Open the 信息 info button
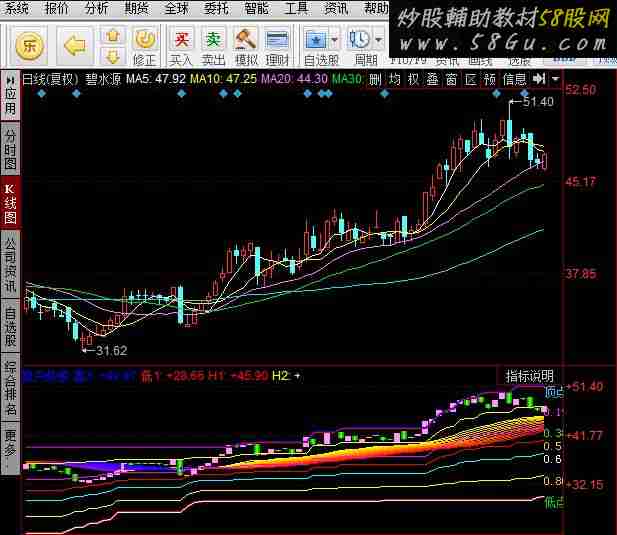The height and width of the screenshot is (535, 617). point(515,79)
